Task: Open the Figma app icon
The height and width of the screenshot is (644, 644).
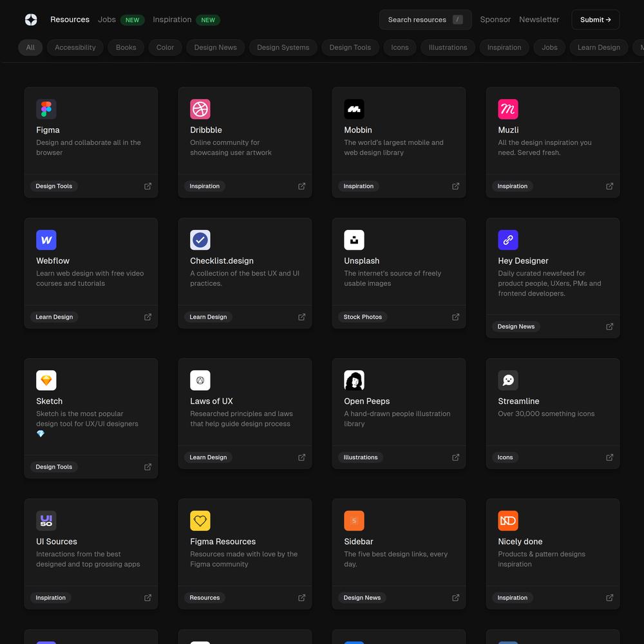Action: click(x=46, y=109)
